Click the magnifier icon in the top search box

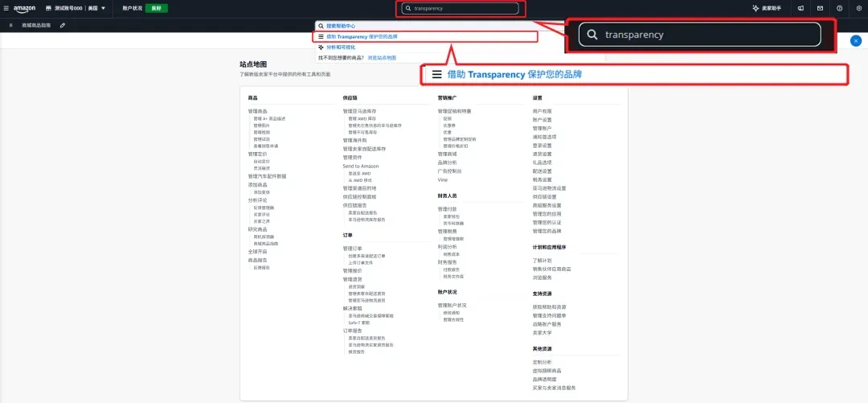408,8
